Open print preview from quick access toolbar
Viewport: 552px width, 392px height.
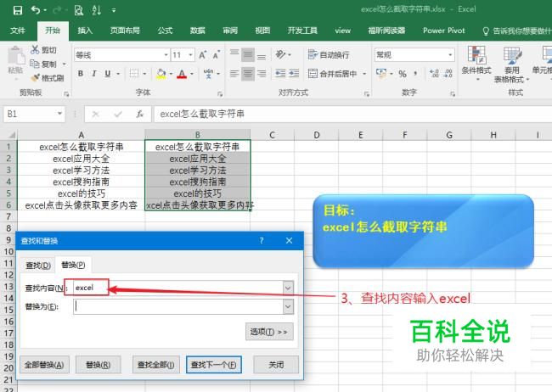click(78, 10)
